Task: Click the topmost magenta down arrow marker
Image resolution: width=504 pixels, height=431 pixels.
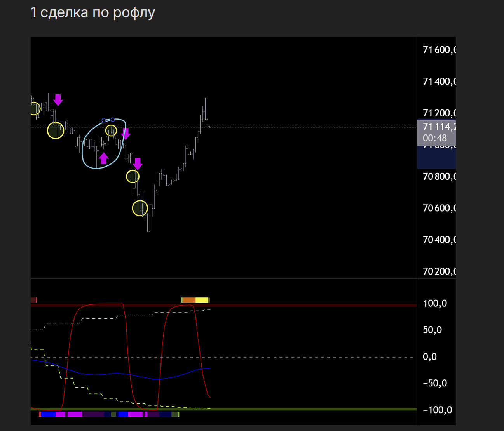Action: tap(58, 100)
